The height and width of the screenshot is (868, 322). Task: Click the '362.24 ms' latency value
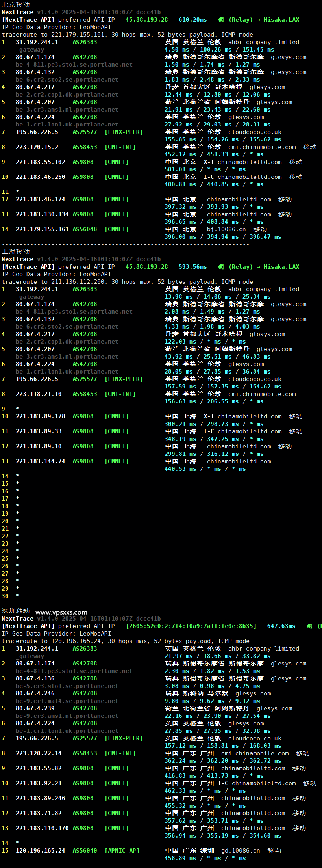180,761
